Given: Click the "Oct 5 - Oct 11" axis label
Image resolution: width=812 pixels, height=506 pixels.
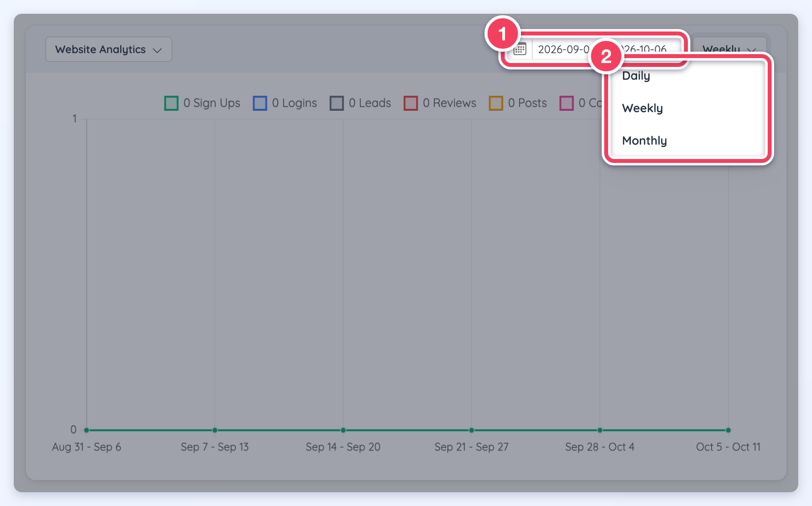Looking at the screenshot, I should point(728,447).
